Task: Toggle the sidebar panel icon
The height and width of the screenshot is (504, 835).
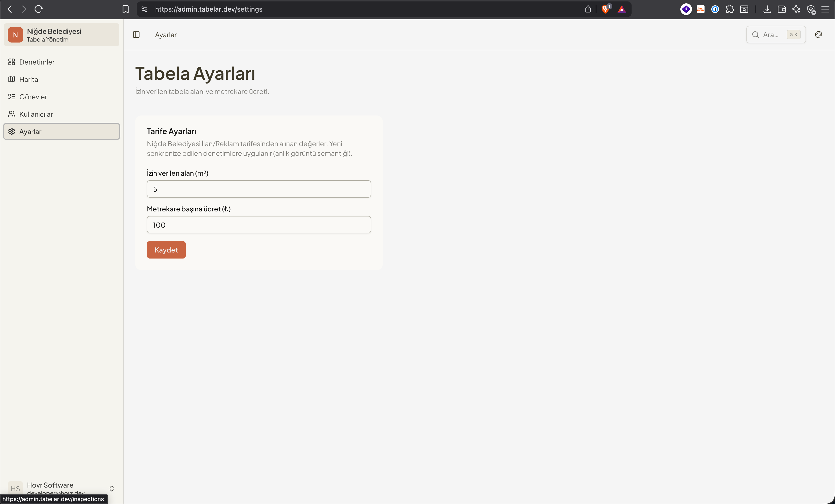Action: coord(136,35)
